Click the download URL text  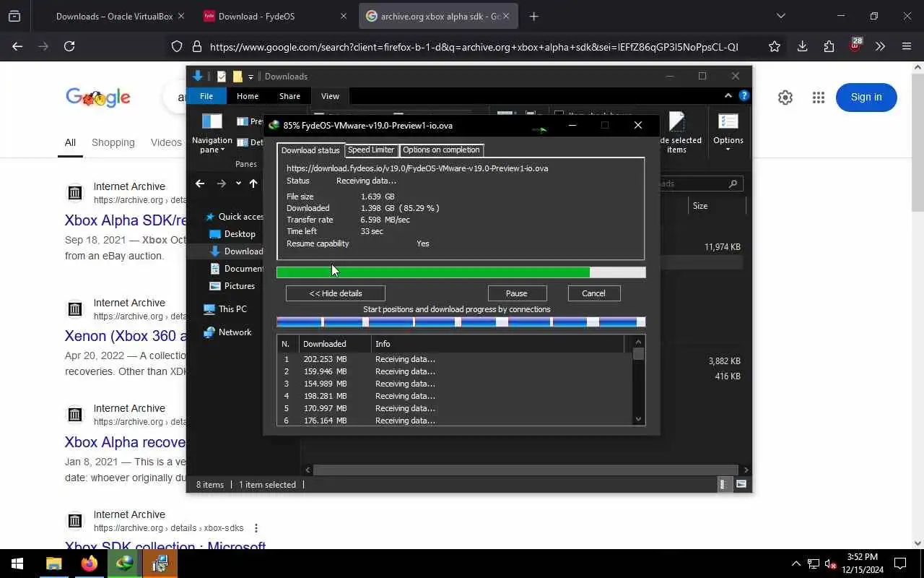coord(417,168)
